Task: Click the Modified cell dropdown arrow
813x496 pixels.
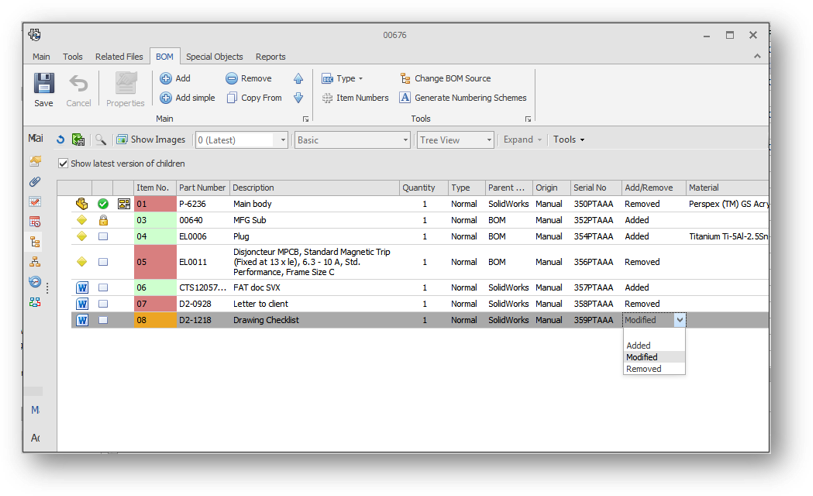Action: click(680, 320)
